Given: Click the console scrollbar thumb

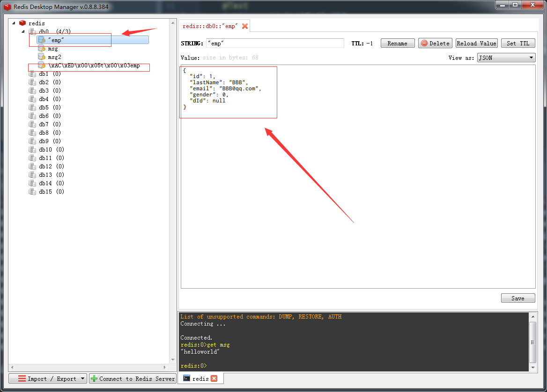Looking at the screenshot, I should 532,342.
